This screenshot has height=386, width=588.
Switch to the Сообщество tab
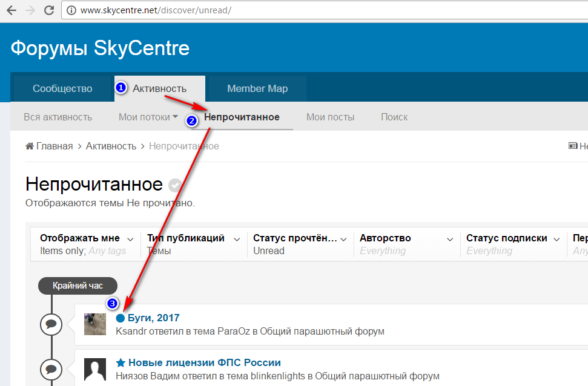pyautogui.click(x=62, y=88)
